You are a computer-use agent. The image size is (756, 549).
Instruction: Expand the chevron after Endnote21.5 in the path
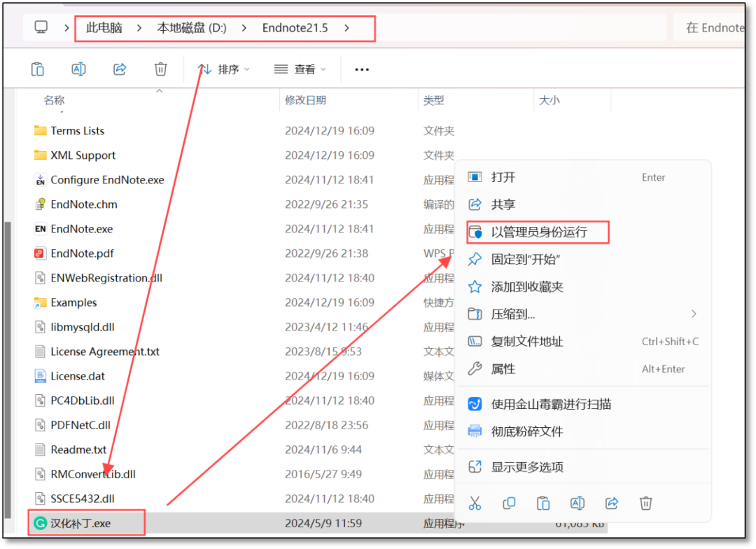point(346,28)
